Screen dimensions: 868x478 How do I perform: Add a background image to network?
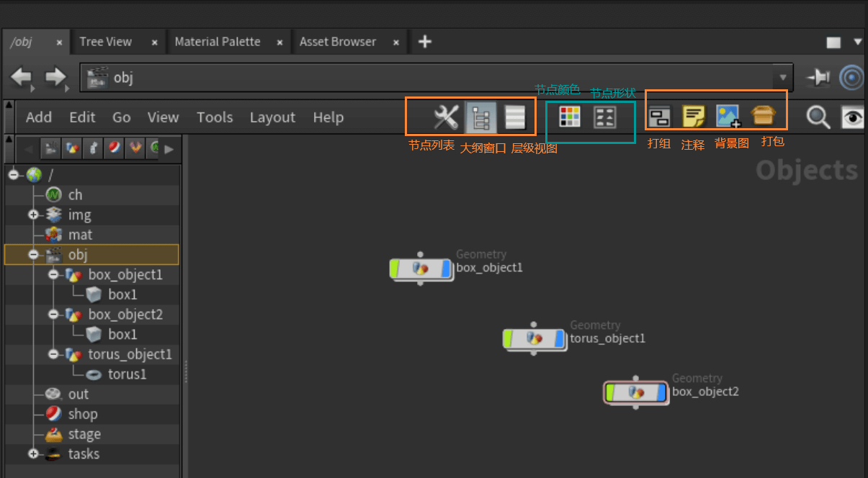[x=728, y=117]
